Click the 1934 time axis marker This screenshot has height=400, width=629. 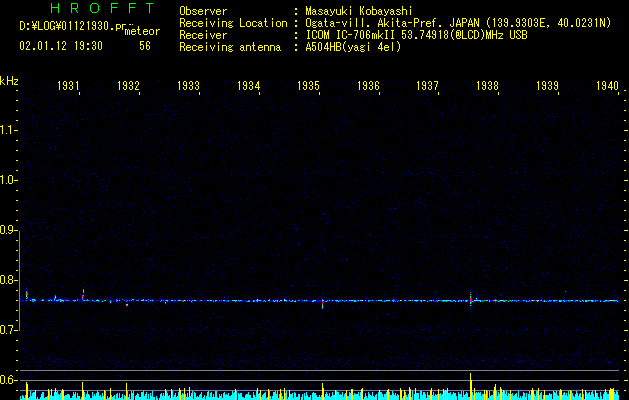coord(248,85)
